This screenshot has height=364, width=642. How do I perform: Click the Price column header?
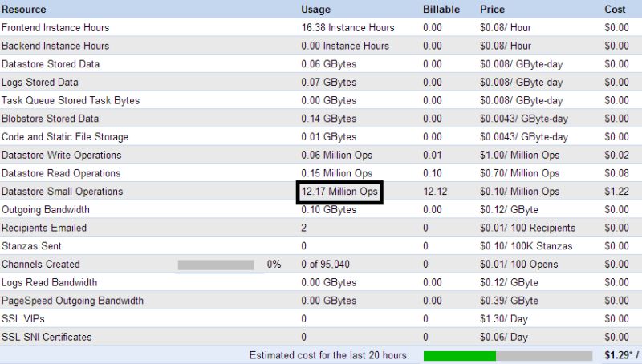pyautogui.click(x=492, y=10)
